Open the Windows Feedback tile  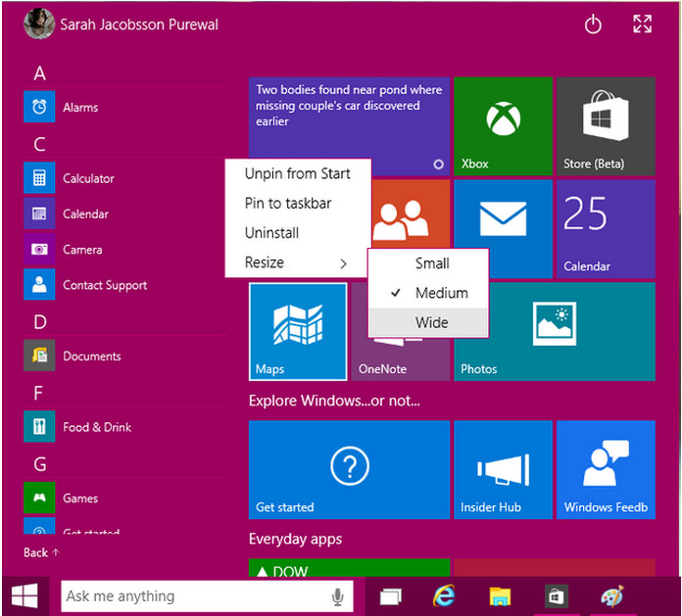[x=606, y=469]
